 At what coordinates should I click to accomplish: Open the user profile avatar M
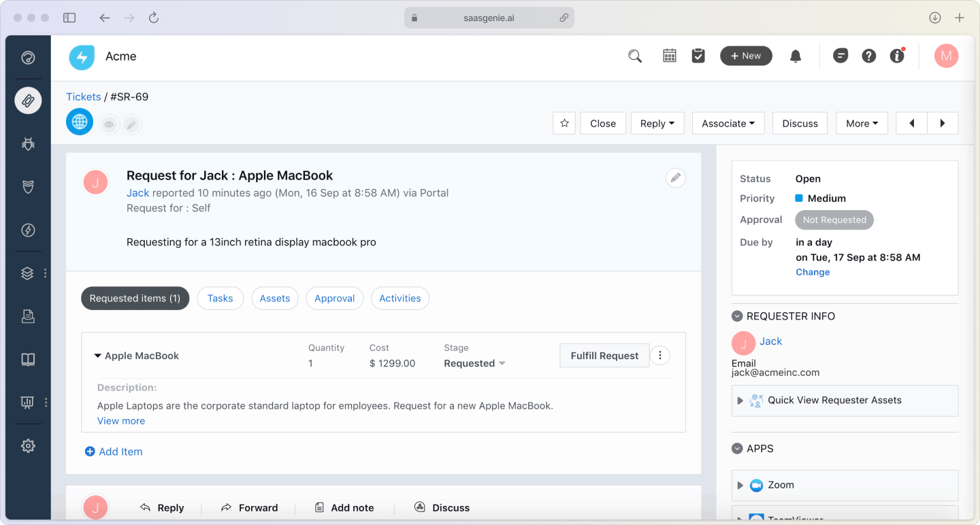[947, 56]
